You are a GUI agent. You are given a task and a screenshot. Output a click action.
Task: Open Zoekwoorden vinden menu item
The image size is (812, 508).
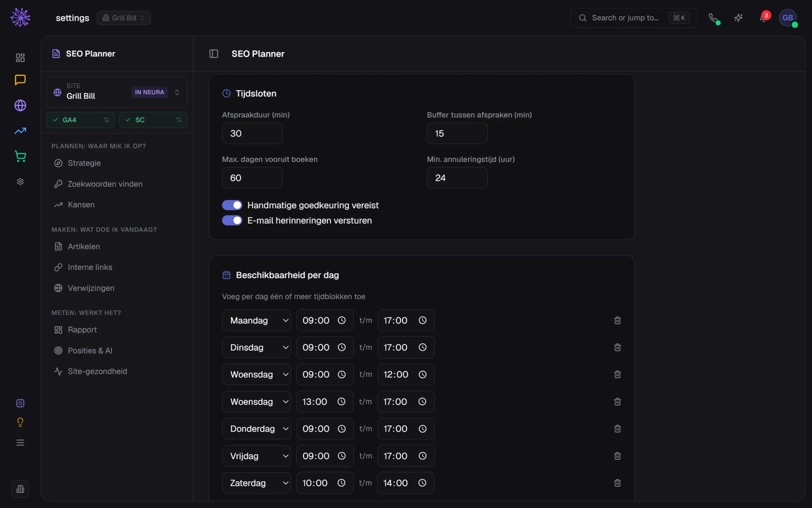[105, 184]
